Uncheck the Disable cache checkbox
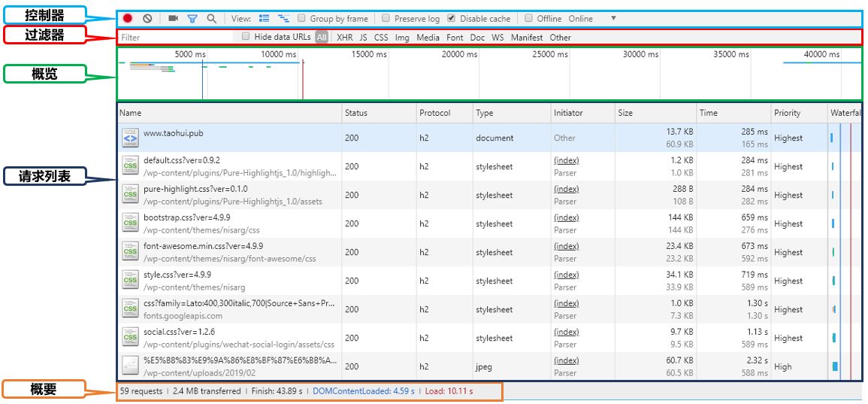Viewport: 868px width, 404px height. click(451, 19)
